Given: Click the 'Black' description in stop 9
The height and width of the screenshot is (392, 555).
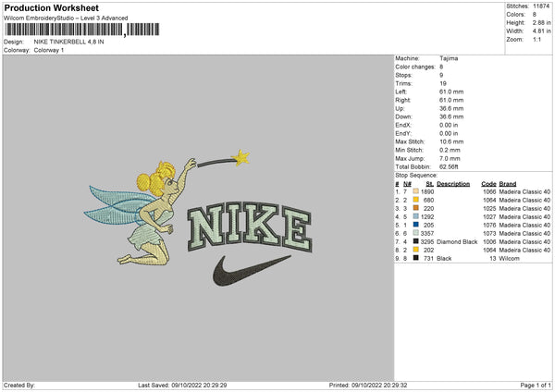Looking at the screenshot, I should pyautogui.click(x=444, y=258).
